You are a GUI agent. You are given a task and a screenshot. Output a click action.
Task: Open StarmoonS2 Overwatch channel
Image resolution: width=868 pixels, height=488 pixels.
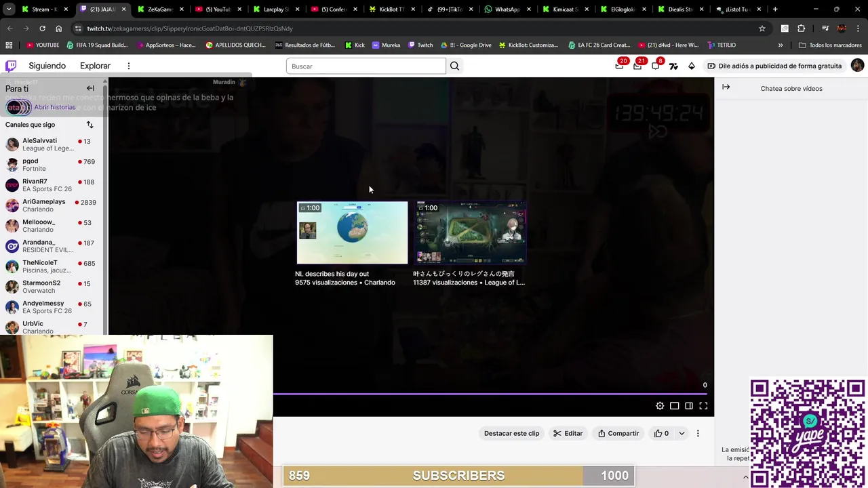coord(52,287)
